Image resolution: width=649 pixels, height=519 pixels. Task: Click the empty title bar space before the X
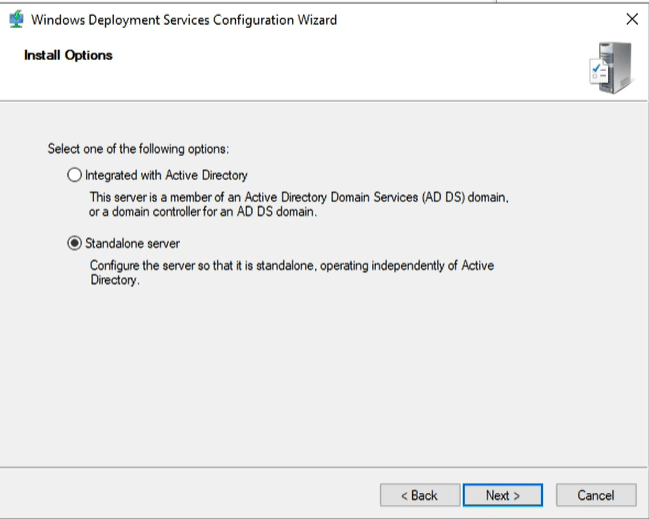point(480,19)
